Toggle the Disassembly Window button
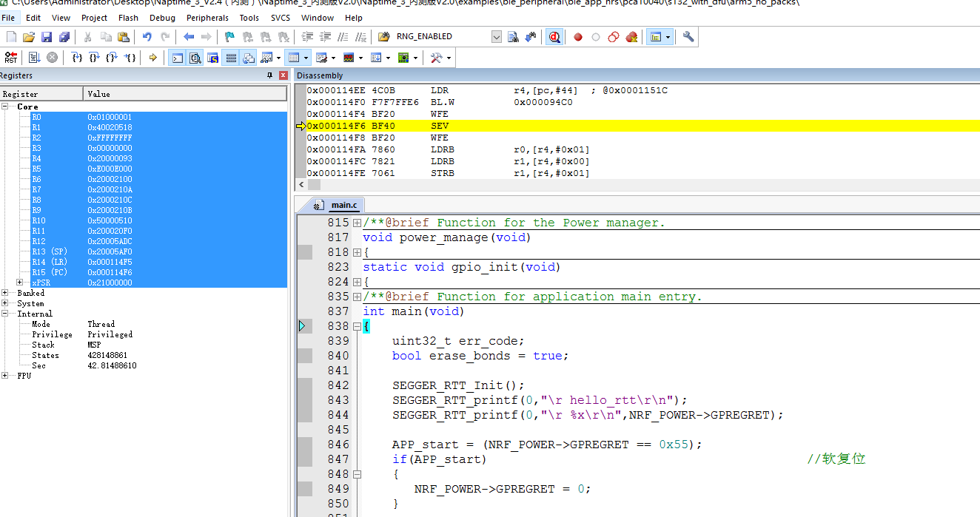The height and width of the screenshot is (517, 980). click(x=195, y=57)
